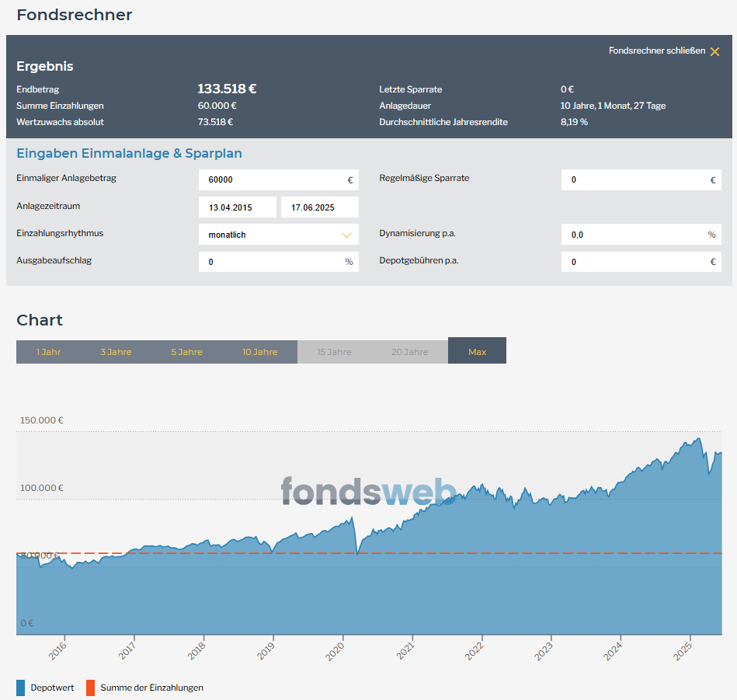
Task: Show the 5 Jahre chart period
Action: (x=186, y=352)
